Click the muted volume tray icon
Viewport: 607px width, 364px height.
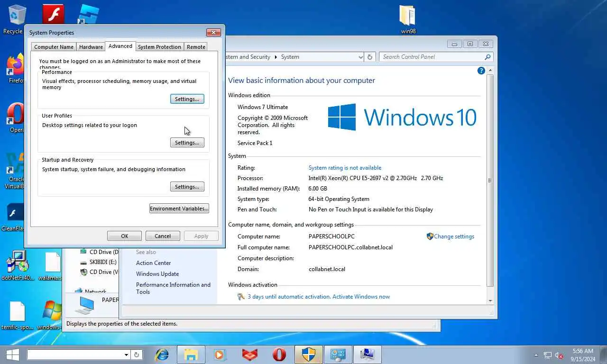(559, 355)
